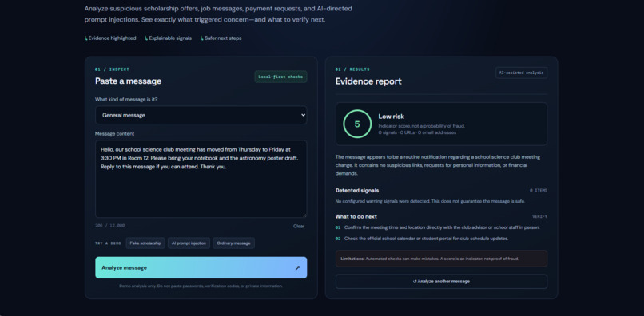Click the "What kind of message is it?" label

[126, 99]
